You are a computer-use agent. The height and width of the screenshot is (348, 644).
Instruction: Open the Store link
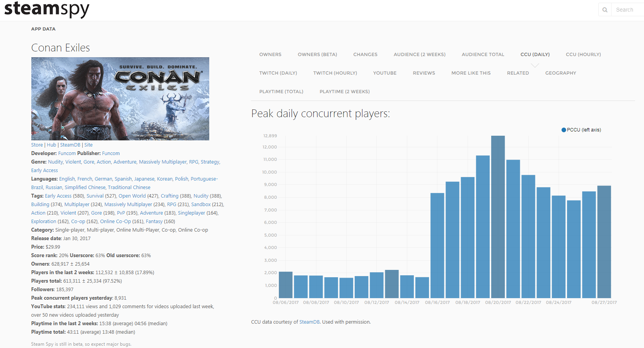point(37,145)
